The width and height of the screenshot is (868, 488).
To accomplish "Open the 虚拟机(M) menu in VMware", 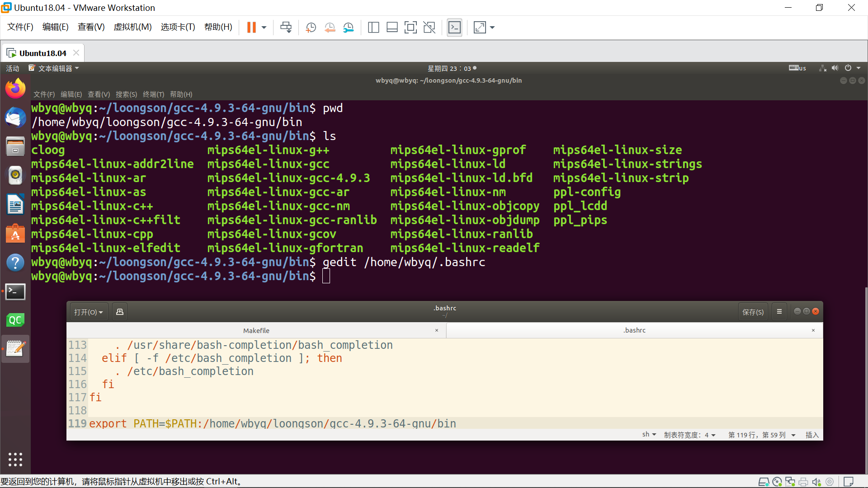I will pos(132,27).
